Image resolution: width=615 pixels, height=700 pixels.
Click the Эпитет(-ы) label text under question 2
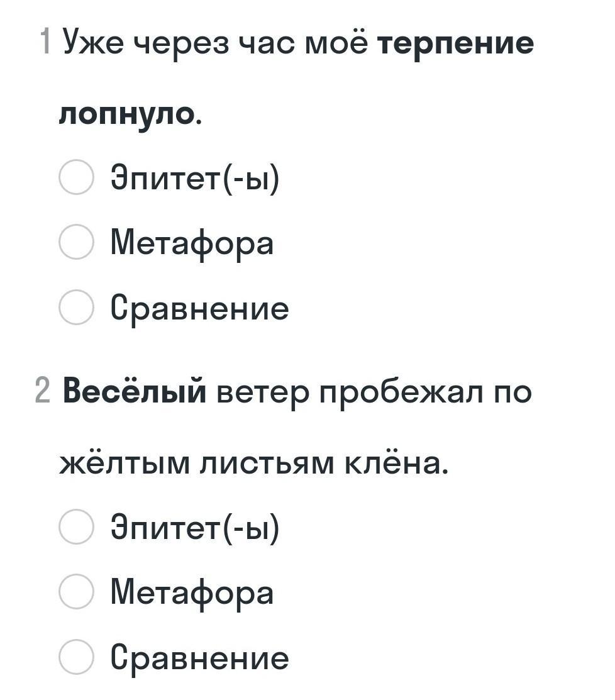[x=195, y=528]
